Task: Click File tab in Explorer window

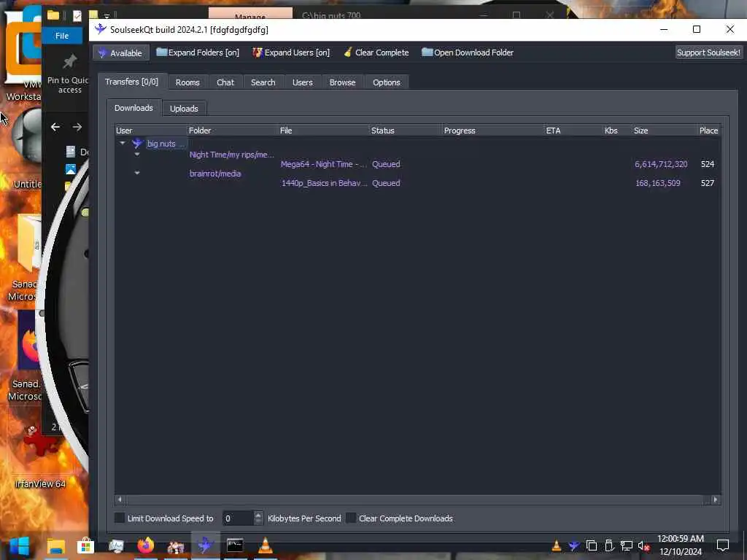Action: coord(62,36)
